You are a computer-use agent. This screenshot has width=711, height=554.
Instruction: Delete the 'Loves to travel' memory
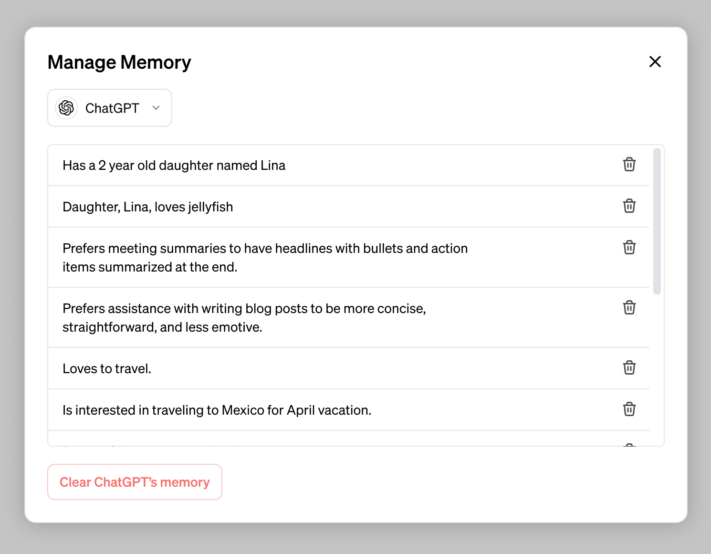[629, 367]
